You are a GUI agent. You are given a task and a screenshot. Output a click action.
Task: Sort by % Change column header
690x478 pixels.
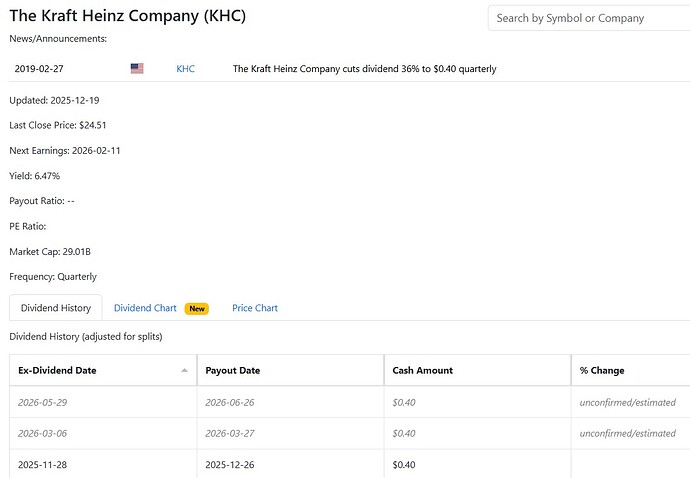pos(631,371)
